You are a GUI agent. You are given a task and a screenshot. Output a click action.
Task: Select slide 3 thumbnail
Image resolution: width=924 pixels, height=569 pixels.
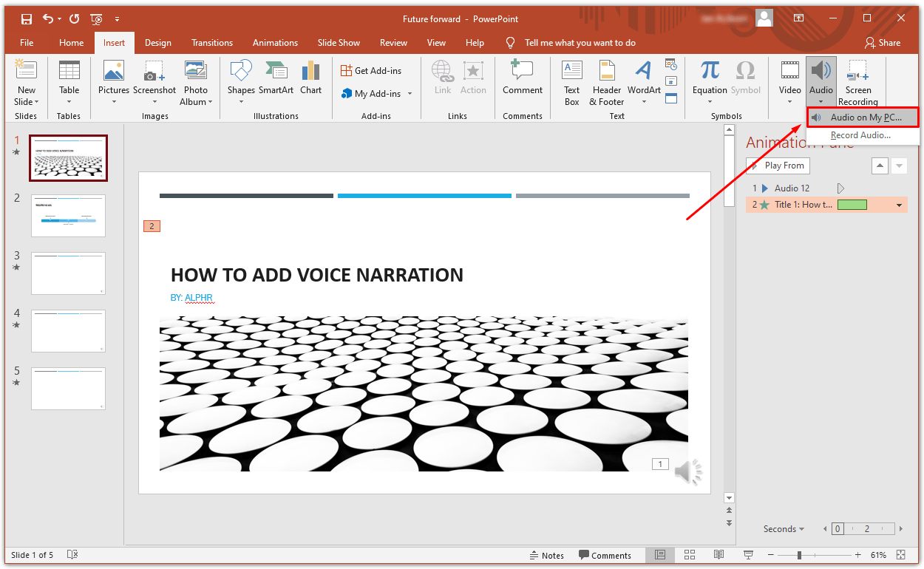pos(68,273)
